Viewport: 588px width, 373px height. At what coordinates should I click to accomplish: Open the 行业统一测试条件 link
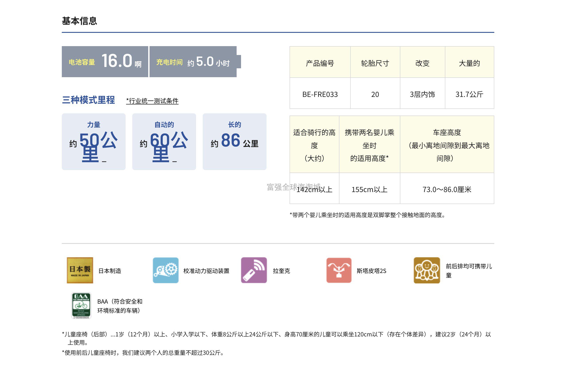pos(152,101)
